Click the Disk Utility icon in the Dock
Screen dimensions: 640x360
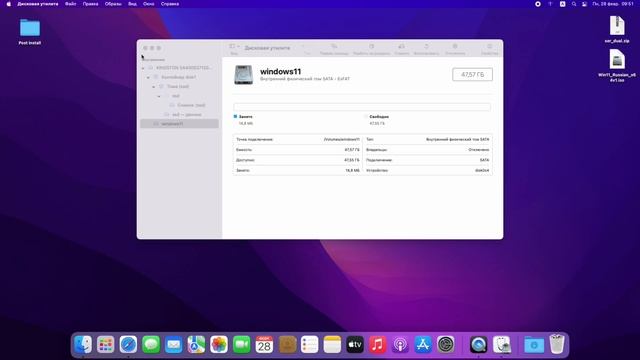coord(502,344)
